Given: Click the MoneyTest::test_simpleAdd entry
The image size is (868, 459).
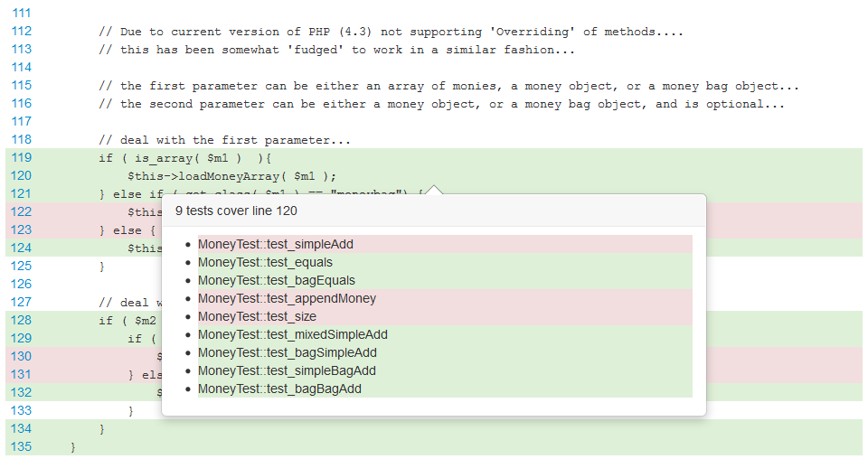Looking at the screenshot, I should (x=276, y=244).
